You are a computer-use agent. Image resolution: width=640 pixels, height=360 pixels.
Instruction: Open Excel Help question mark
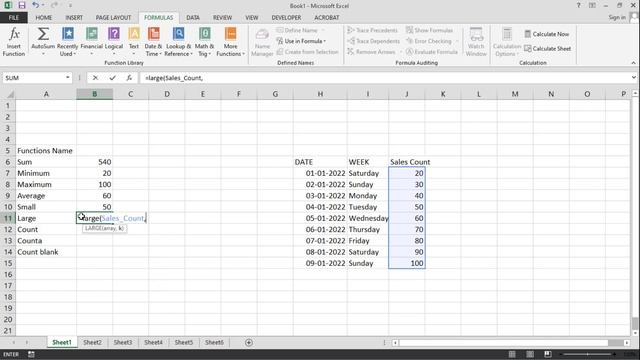click(x=578, y=5)
